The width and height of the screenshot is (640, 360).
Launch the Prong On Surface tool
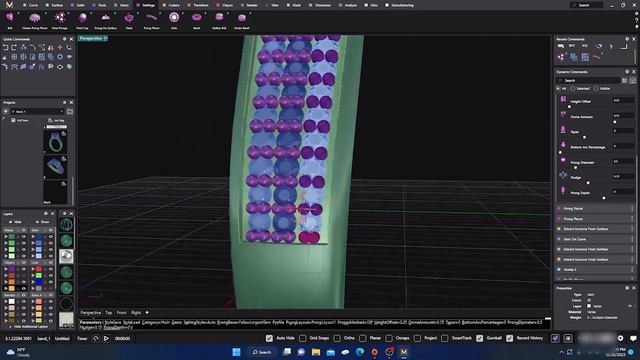pyautogui.click(x=105, y=20)
